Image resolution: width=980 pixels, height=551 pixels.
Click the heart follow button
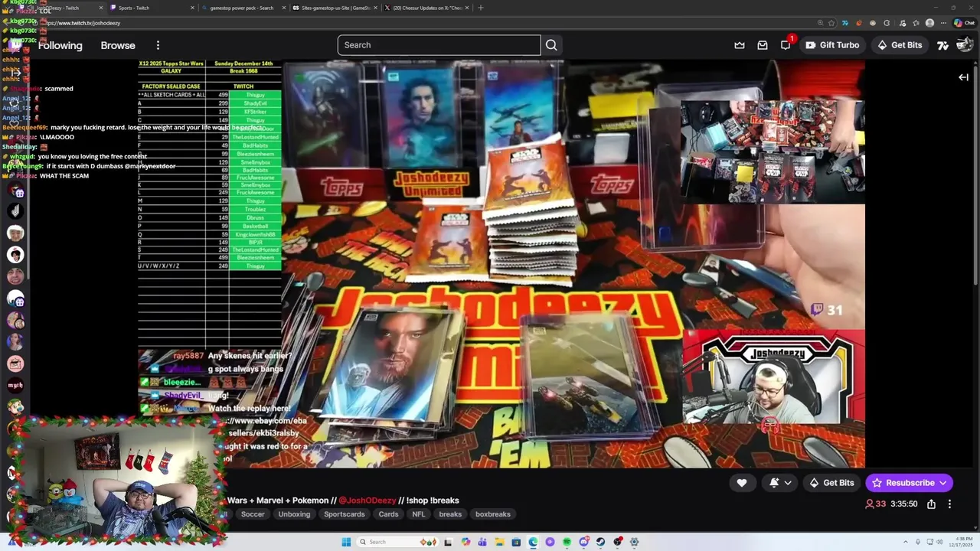(x=741, y=482)
